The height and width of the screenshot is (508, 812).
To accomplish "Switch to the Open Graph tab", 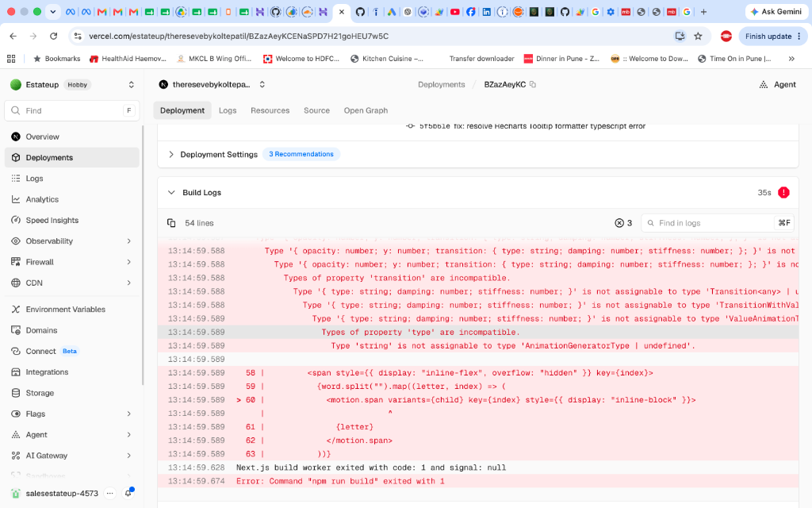I will point(366,110).
